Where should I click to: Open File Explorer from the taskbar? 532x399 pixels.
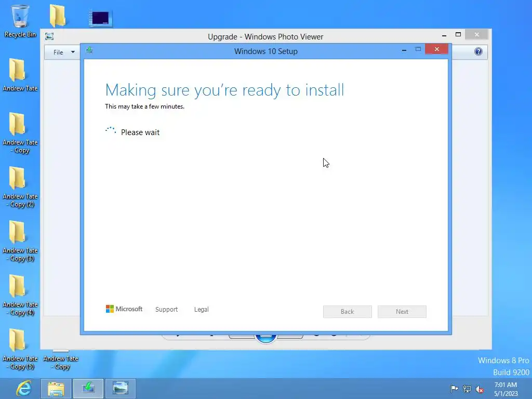point(56,389)
